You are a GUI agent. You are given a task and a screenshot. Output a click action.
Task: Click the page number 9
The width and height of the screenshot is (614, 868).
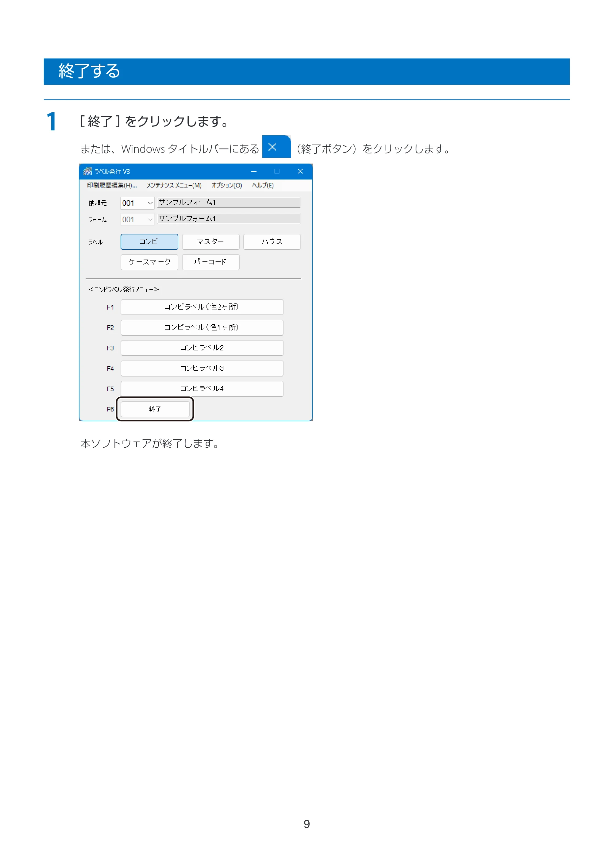[x=307, y=824]
